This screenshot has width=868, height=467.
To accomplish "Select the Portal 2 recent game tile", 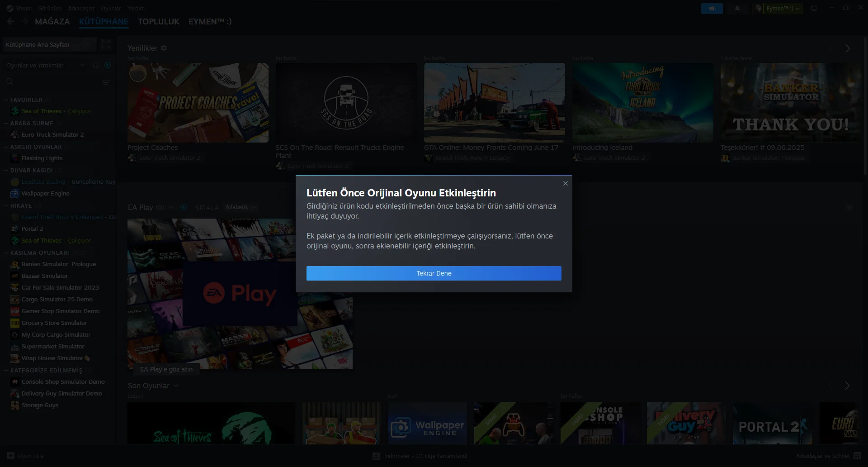I will (773, 424).
